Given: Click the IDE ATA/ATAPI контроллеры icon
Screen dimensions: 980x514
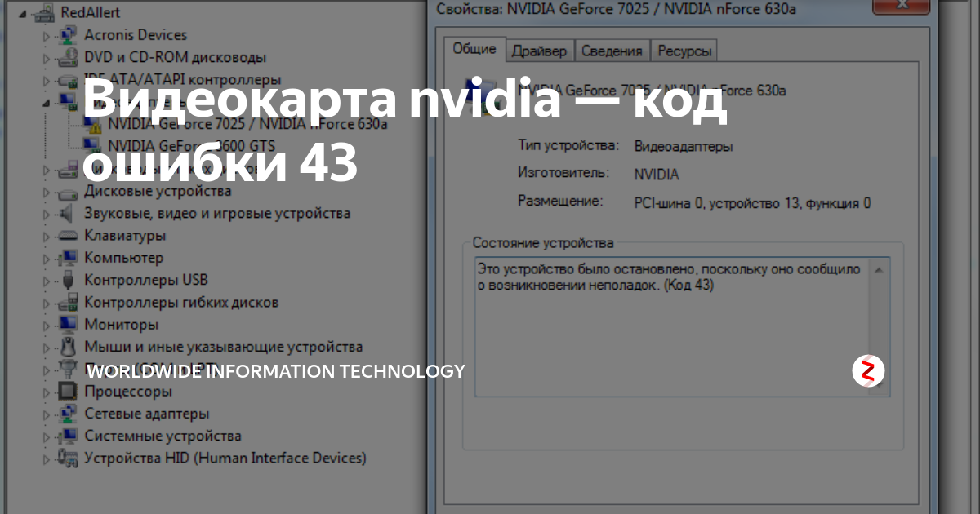Looking at the screenshot, I should pos(69,80).
